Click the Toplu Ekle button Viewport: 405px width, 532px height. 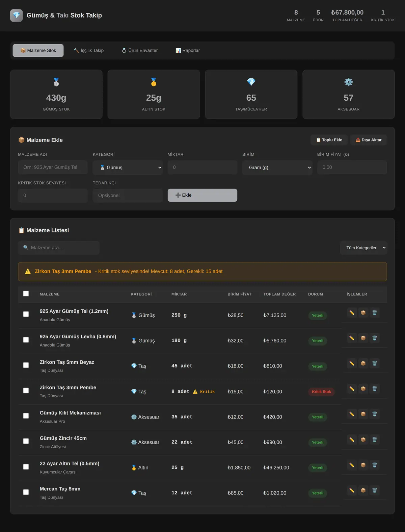click(x=329, y=140)
